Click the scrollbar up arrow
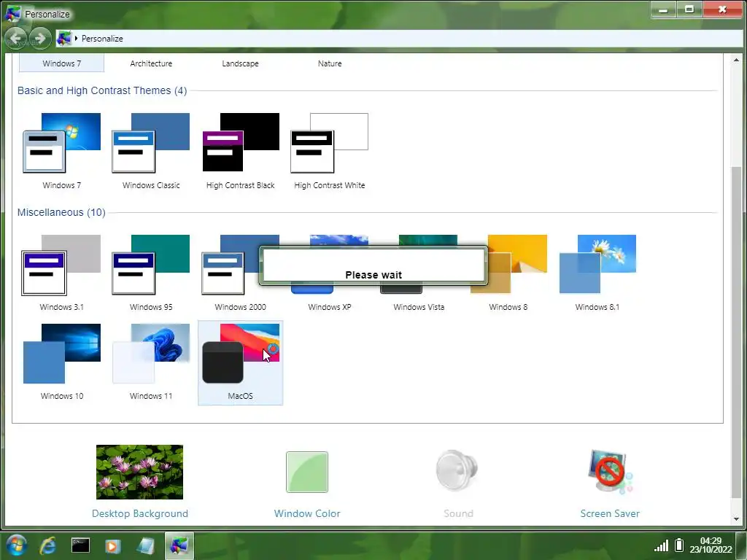The width and height of the screenshot is (747, 560). (737, 60)
